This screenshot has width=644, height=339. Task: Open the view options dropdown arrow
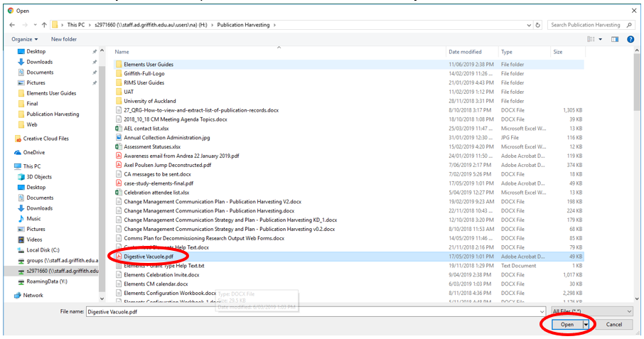601,39
